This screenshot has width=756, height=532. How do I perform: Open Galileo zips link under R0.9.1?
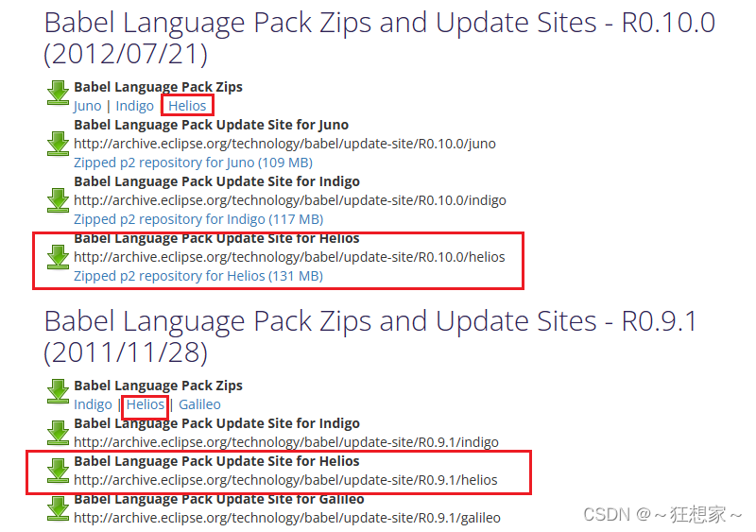[199, 404]
